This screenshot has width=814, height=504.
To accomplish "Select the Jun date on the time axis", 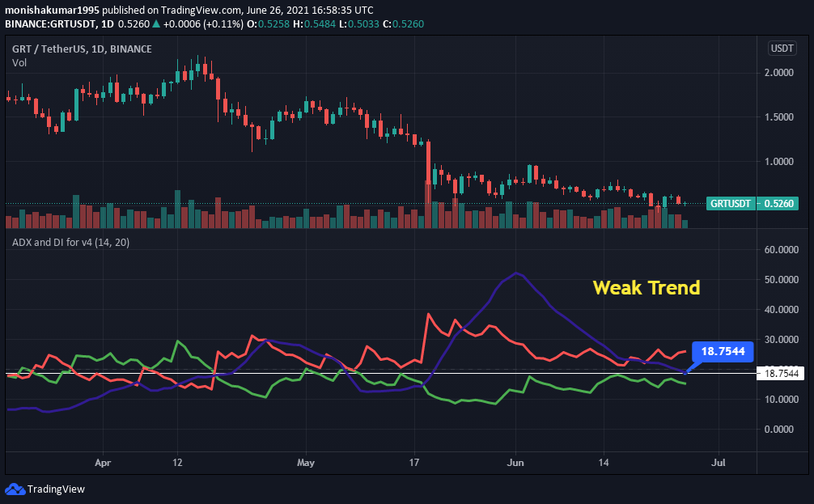I will (515, 462).
